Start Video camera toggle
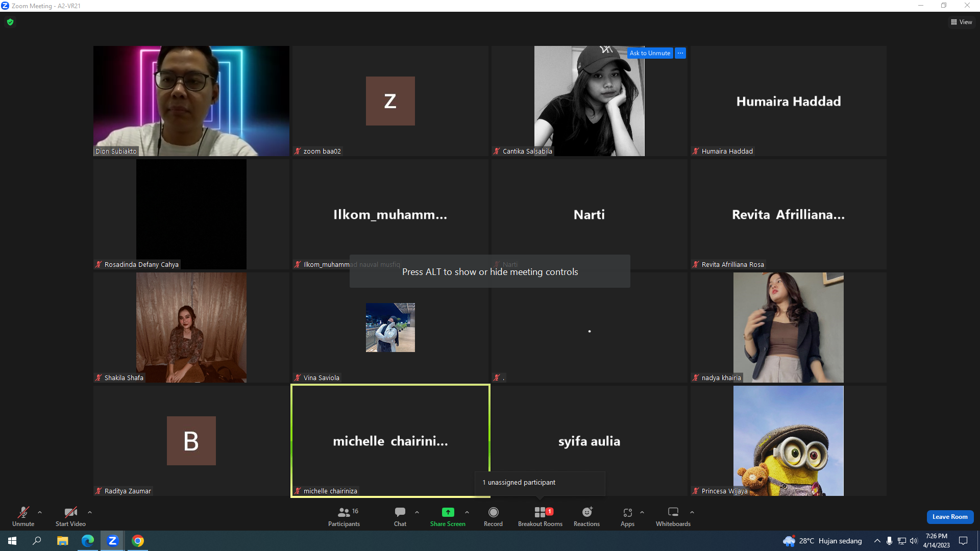 (70, 516)
